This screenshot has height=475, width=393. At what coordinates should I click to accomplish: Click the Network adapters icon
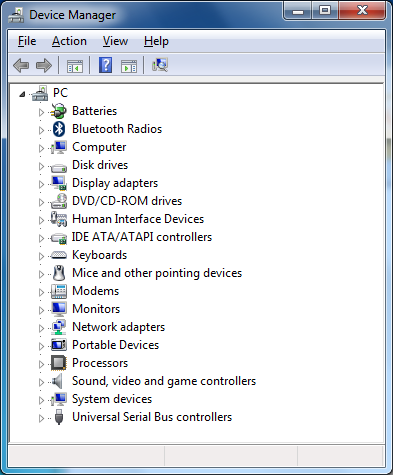[59, 327]
